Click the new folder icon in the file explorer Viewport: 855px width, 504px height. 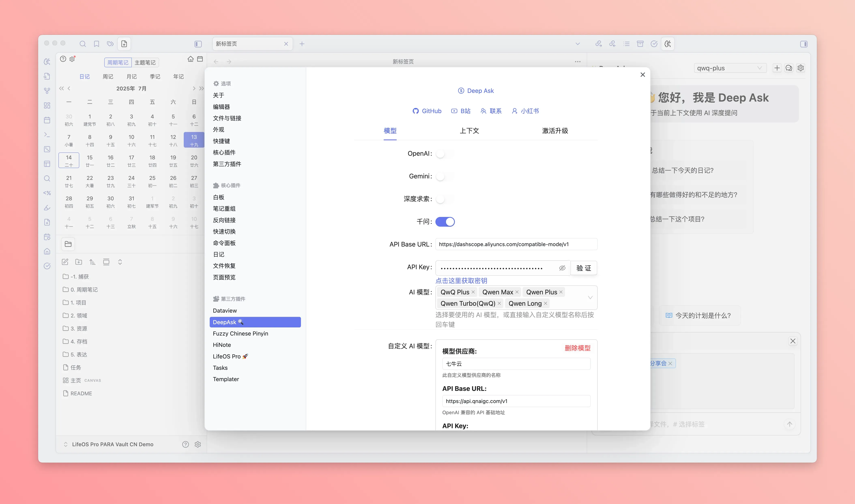coord(79,262)
